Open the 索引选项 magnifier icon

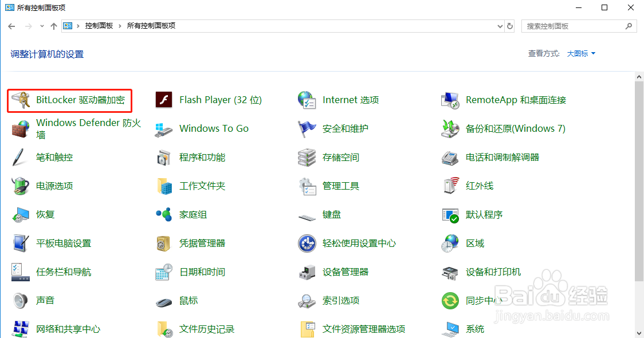coord(307,301)
